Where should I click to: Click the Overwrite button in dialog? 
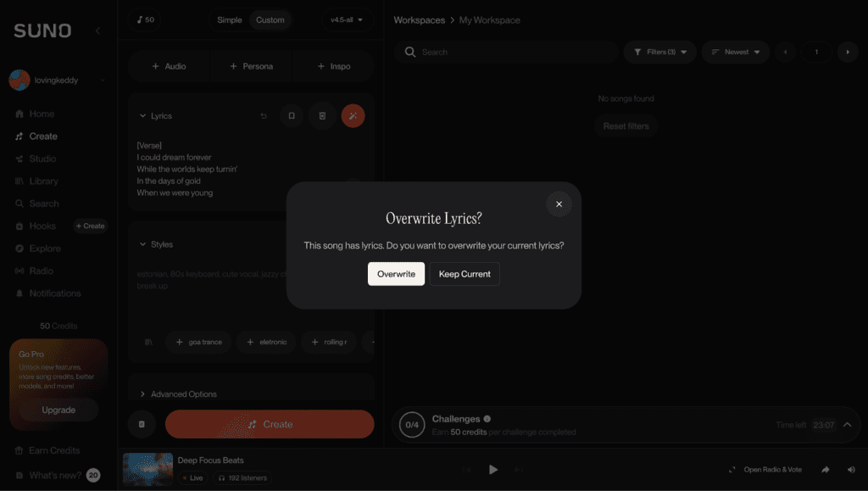[396, 274]
